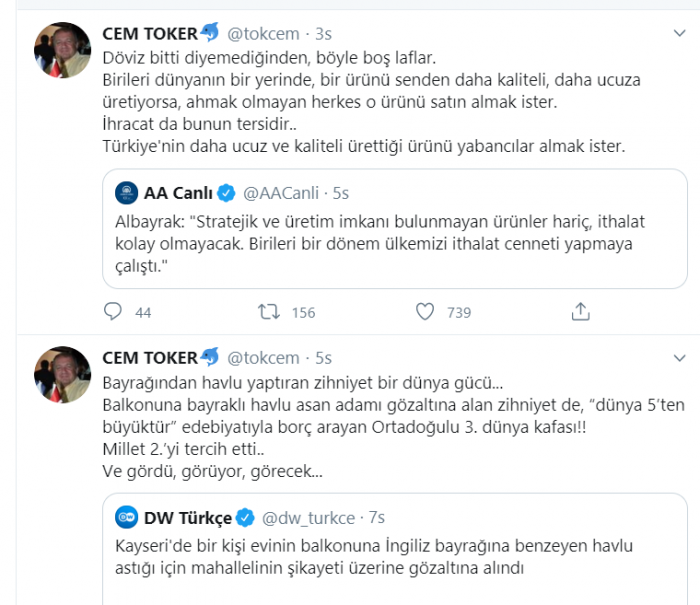
Task: Open AA Canlı account name link
Action: (176, 191)
